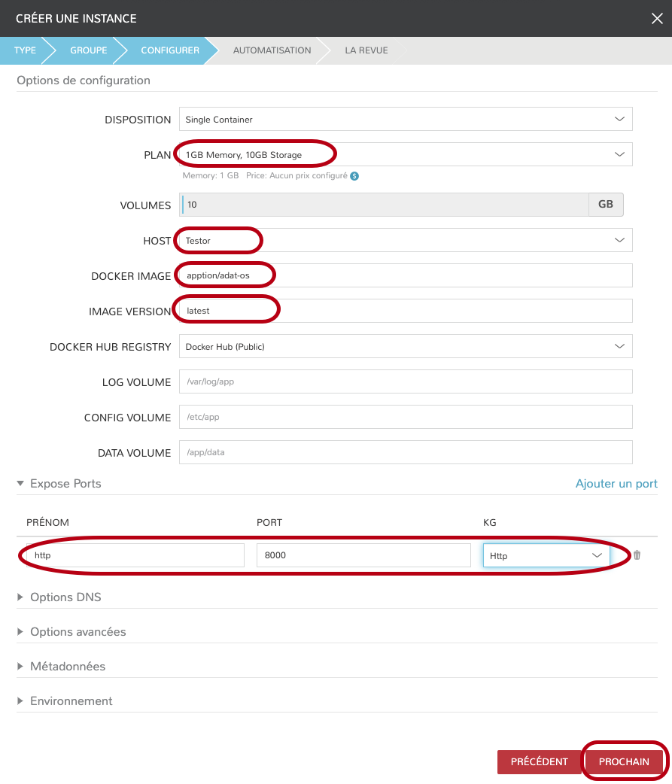Close the Créer une instance dialog

657,19
